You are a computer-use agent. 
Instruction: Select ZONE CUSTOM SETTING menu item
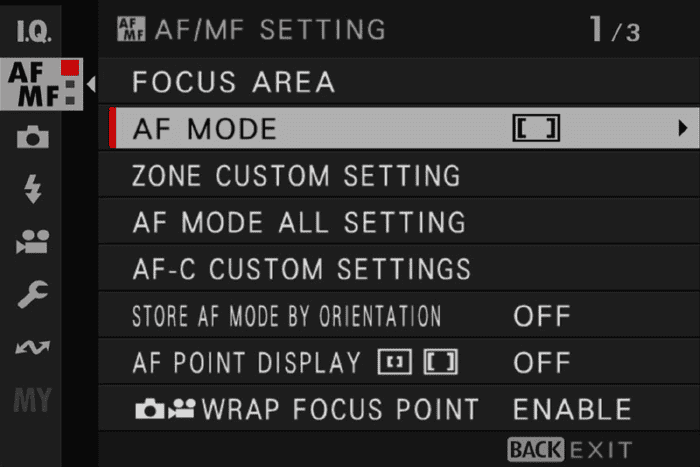coord(399,175)
